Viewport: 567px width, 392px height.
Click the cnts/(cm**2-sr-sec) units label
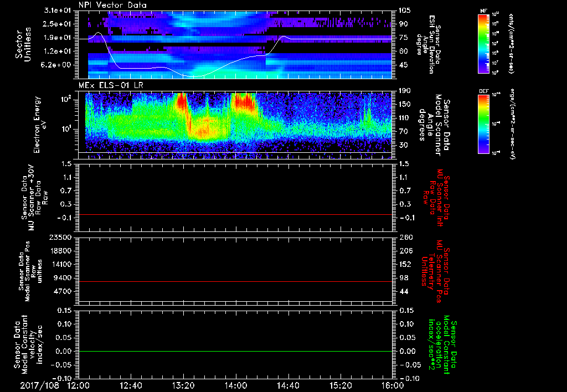(x=511, y=43)
